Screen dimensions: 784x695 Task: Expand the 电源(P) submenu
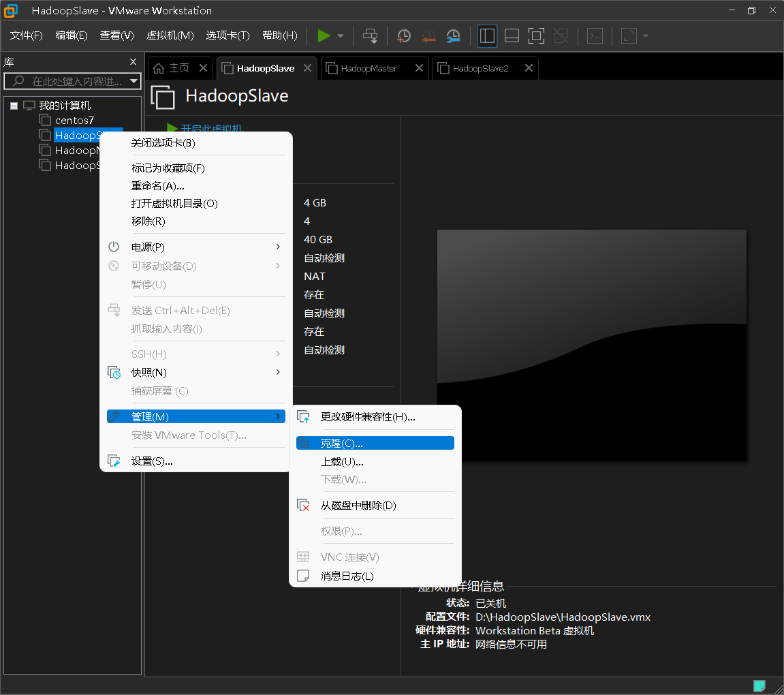click(196, 247)
